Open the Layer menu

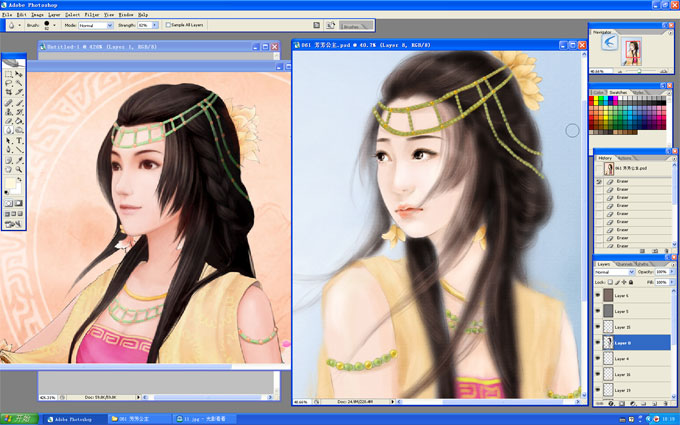(54, 15)
